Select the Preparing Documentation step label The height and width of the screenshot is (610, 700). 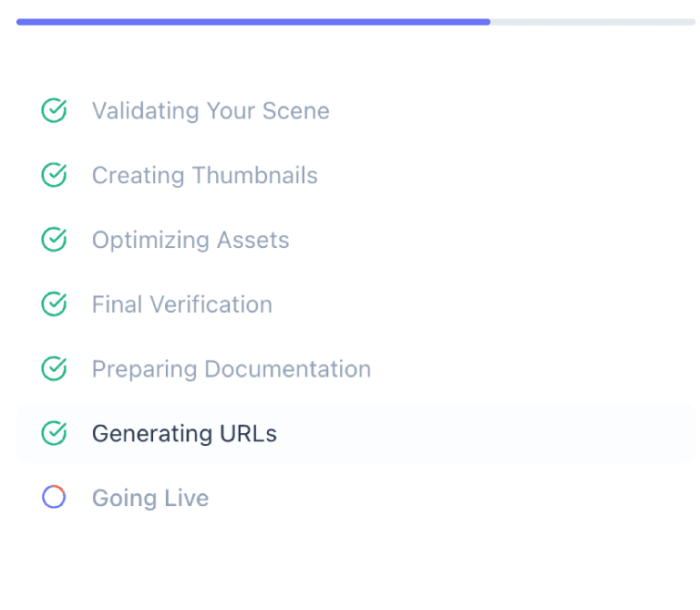tap(231, 369)
